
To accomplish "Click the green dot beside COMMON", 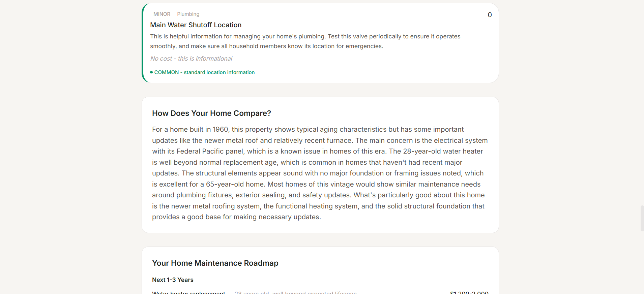I will (151, 72).
